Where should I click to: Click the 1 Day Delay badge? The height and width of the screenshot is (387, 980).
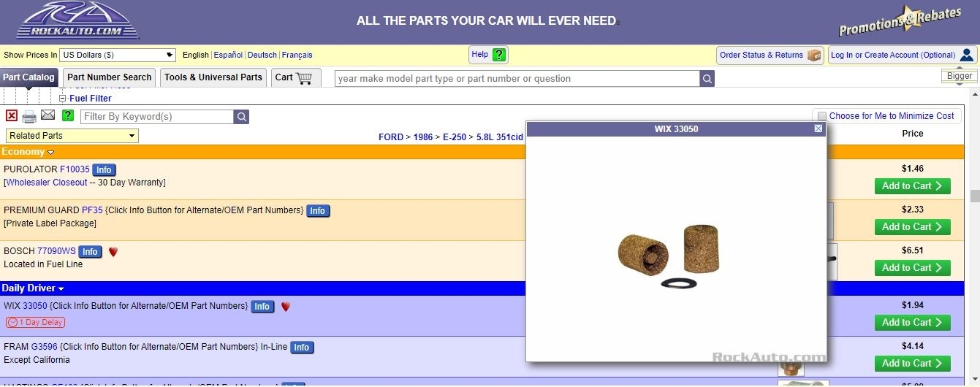(x=35, y=322)
